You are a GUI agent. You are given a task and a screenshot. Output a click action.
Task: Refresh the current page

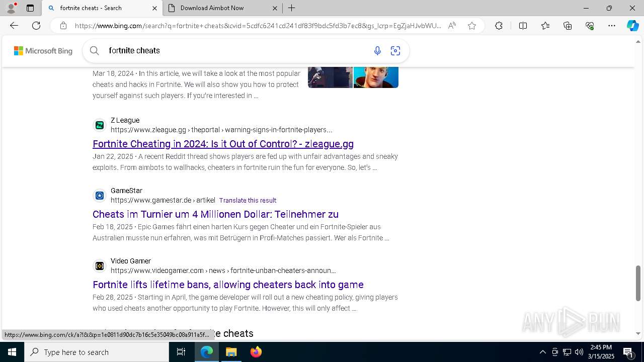pyautogui.click(x=36, y=26)
